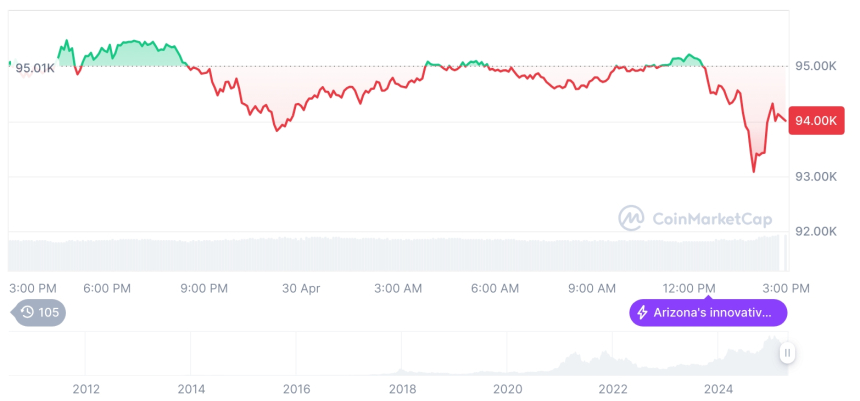This screenshot has width=860, height=401.
Task: Open the 105 history events badge
Action: [x=40, y=312]
